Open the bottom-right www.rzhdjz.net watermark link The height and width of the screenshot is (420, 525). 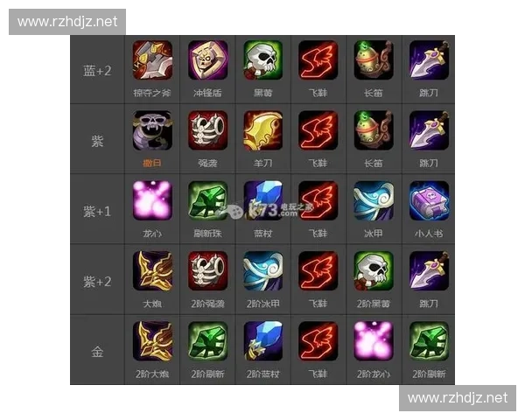coord(458,398)
